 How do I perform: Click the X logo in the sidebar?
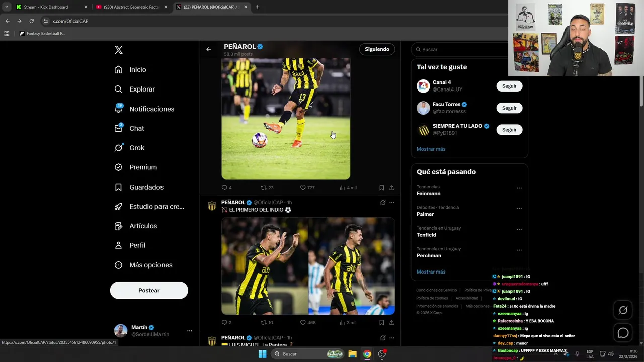coord(119,50)
